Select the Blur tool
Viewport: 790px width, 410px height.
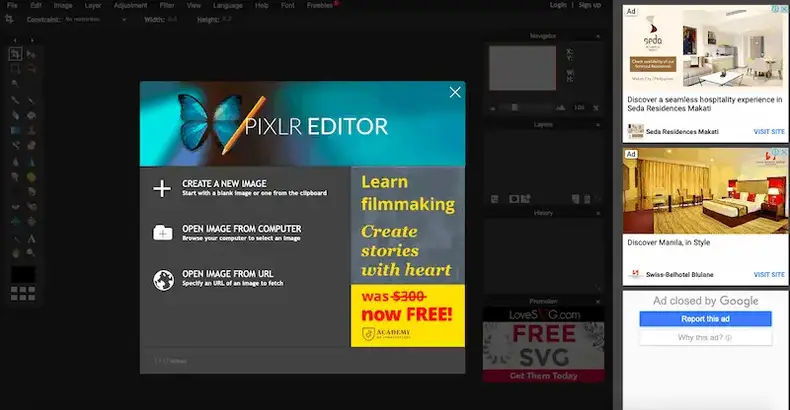pos(16,162)
